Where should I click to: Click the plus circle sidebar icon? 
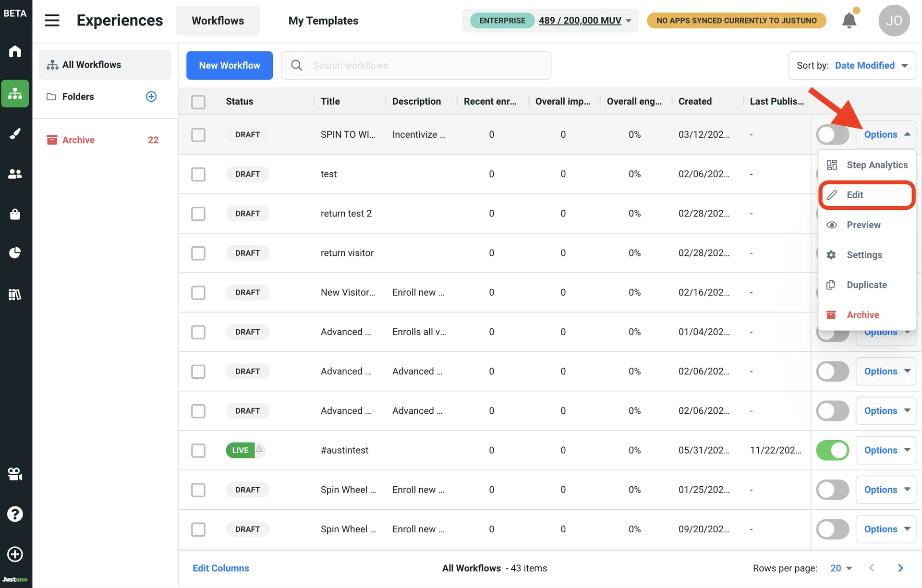[x=15, y=554]
